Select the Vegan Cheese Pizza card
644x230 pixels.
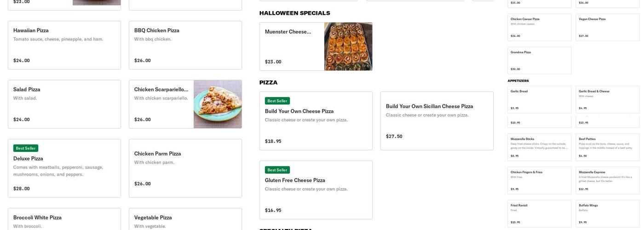coord(607,28)
